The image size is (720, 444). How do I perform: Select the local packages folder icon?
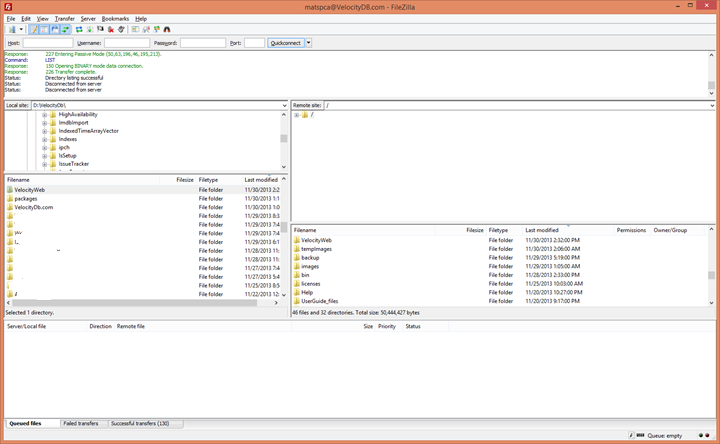[10, 198]
